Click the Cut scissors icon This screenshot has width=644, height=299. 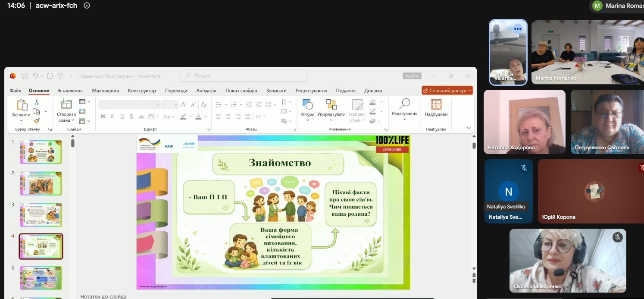[37, 102]
